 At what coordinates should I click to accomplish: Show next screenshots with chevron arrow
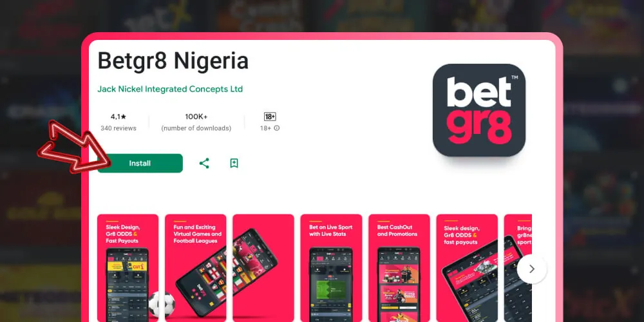532,269
